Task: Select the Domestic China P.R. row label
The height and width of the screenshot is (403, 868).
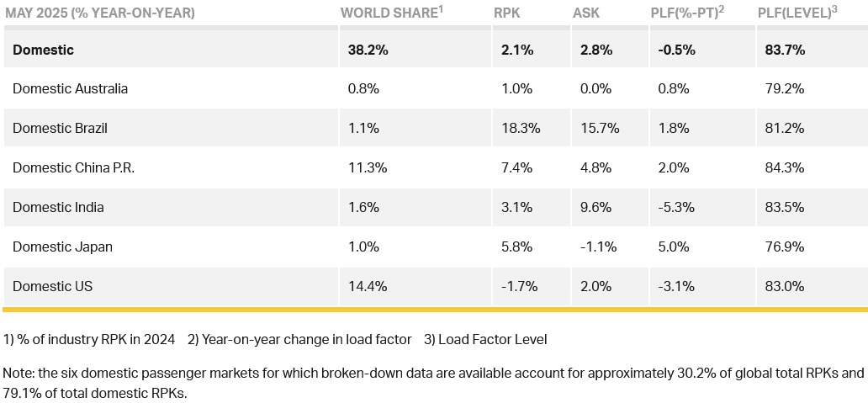Action: (74, 167)
